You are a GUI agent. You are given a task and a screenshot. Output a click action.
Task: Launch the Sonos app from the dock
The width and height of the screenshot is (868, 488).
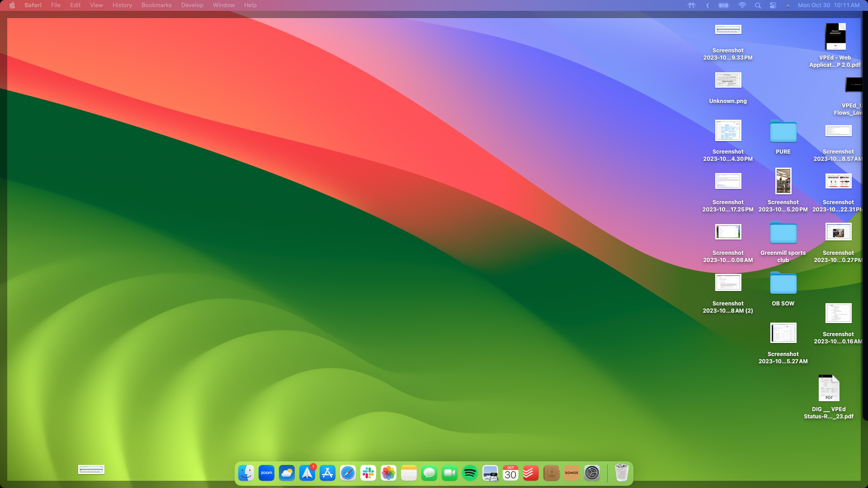coord(571,473)
